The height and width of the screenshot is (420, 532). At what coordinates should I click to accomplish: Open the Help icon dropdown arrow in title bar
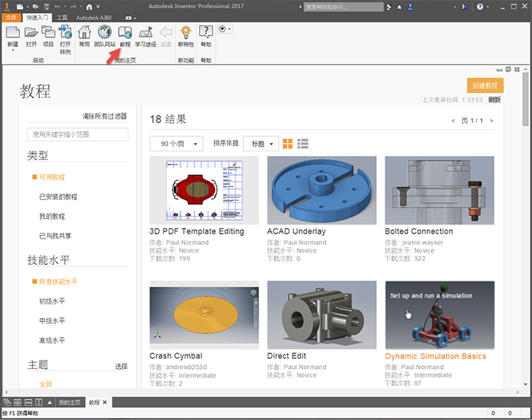(488, 6)
